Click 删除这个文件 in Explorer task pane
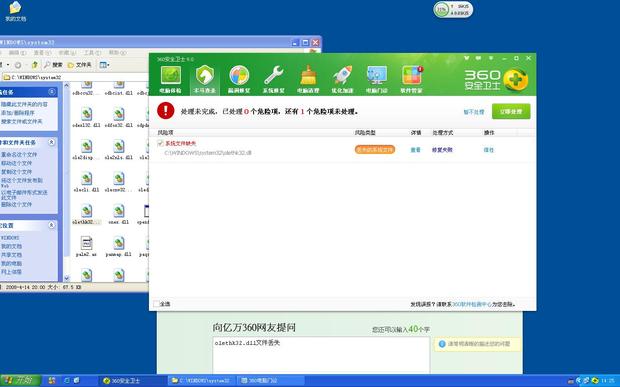 pos(16,204)
